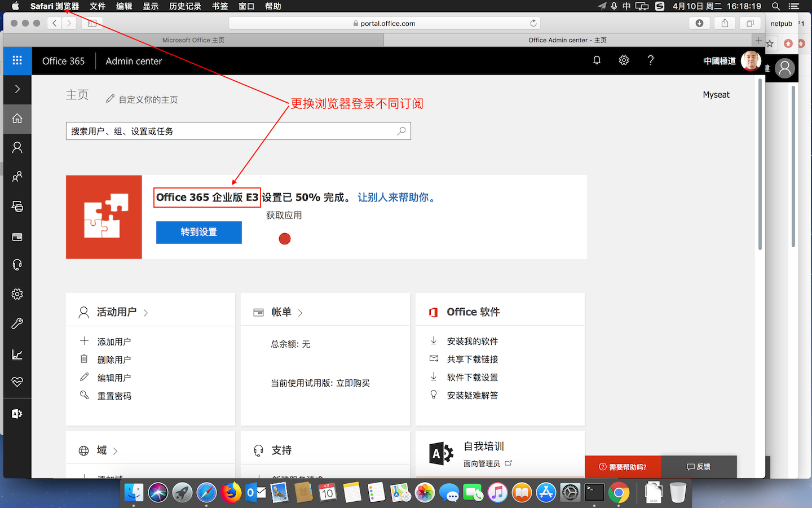This screenshot has width=812, height=508.
Task: Click the 反馈 feedback button
Action: click(699, 467)
